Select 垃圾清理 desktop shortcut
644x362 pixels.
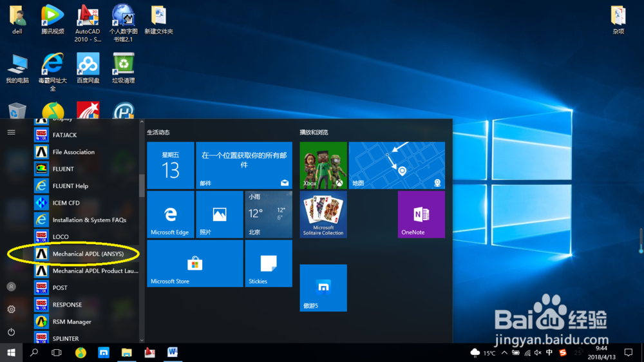[123, 69]
